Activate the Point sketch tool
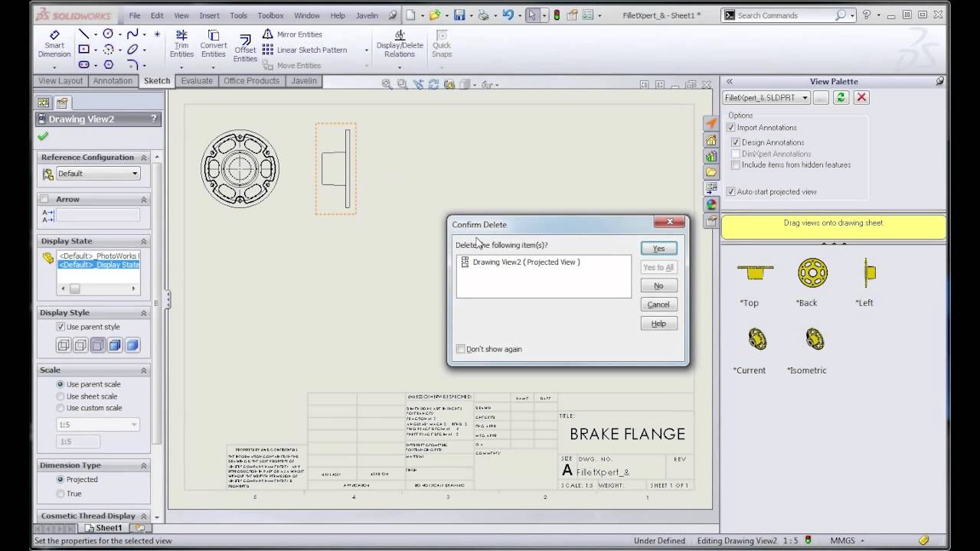The height and width of the screenshot is (551, 980). pos(157,34)
